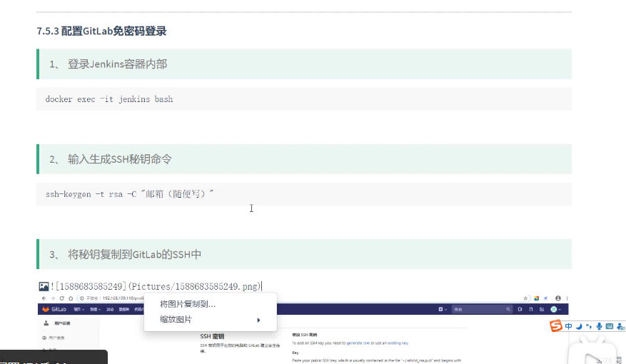Click the 'generate one' link
The height and width of the screenshot is (364, 626).
(x=360, y=343)
